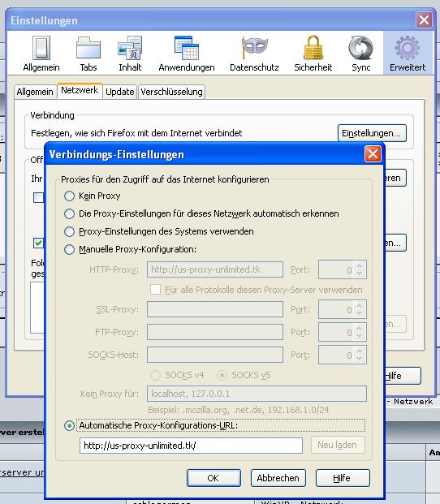The height and width of the screenshot is (504, 440).
Task: Select the Kein Proxy radio button
Action: pos(69,196)
